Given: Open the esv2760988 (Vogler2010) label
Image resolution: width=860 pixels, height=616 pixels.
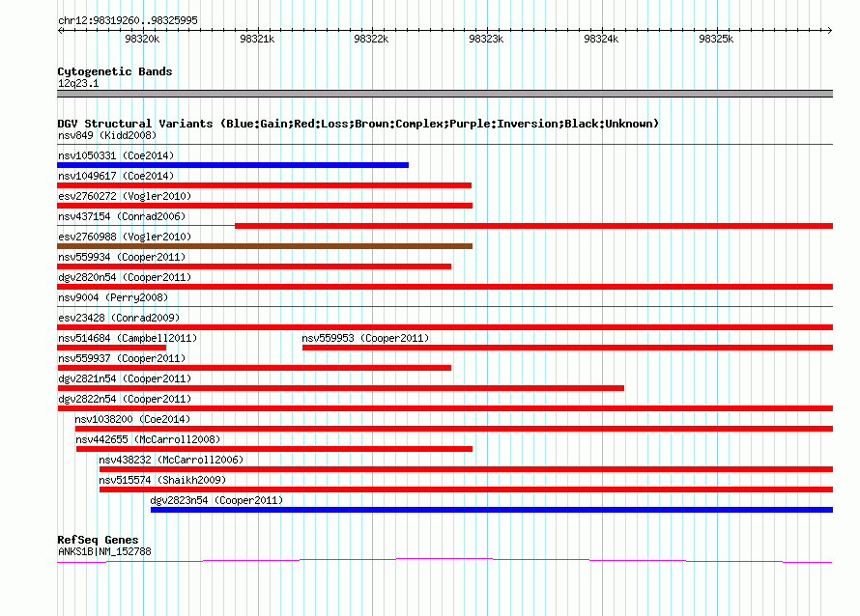Looking at the screenshot, I should click(x=125, y=237).
